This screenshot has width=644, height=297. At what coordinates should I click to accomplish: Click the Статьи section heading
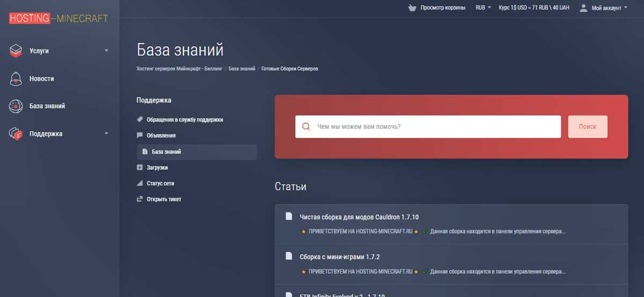(x=290, y=187)
